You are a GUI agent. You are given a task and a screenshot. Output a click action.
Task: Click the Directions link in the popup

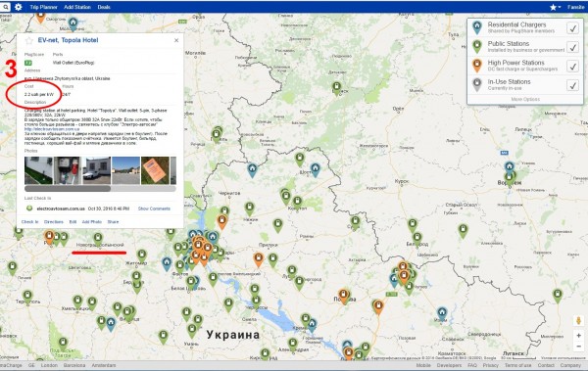point(54,222)
